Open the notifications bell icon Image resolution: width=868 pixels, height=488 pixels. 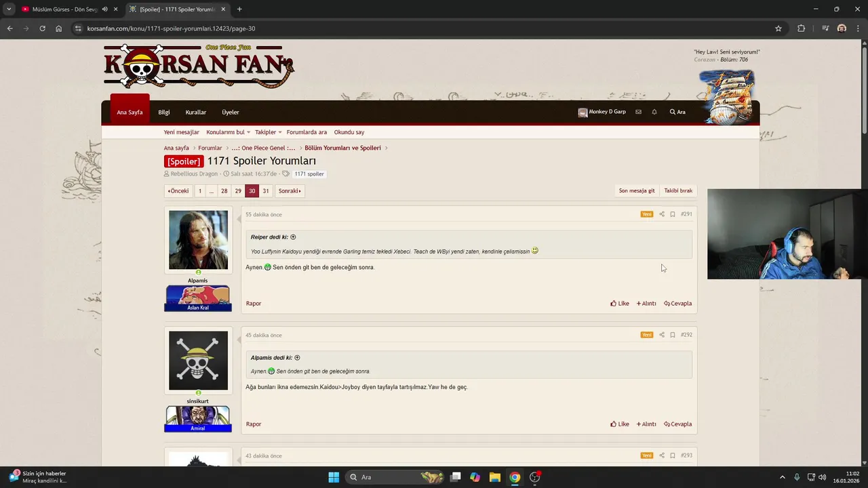(654, 112)
